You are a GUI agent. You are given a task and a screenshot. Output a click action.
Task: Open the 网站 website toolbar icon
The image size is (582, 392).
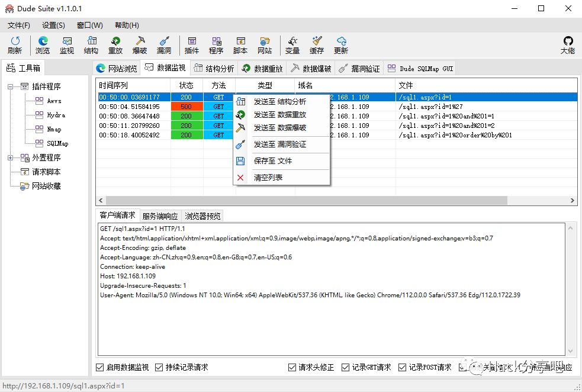[x=265, y=45]
